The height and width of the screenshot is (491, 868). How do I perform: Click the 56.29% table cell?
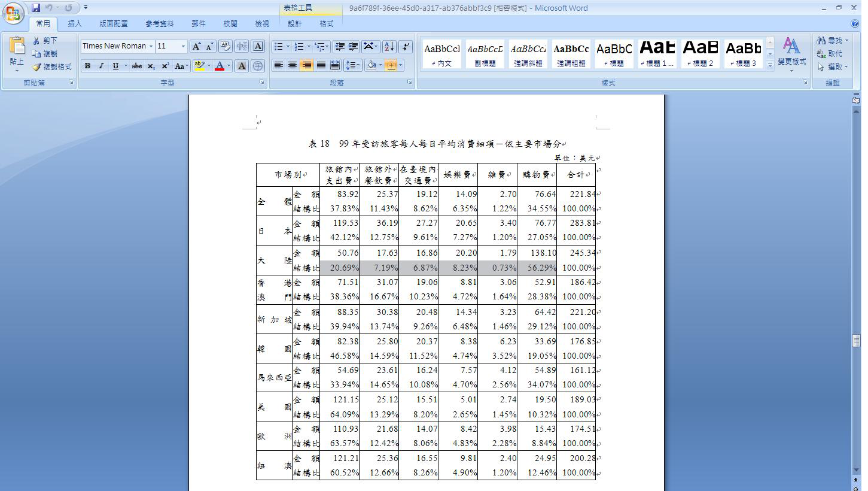(x=537, y=268)
